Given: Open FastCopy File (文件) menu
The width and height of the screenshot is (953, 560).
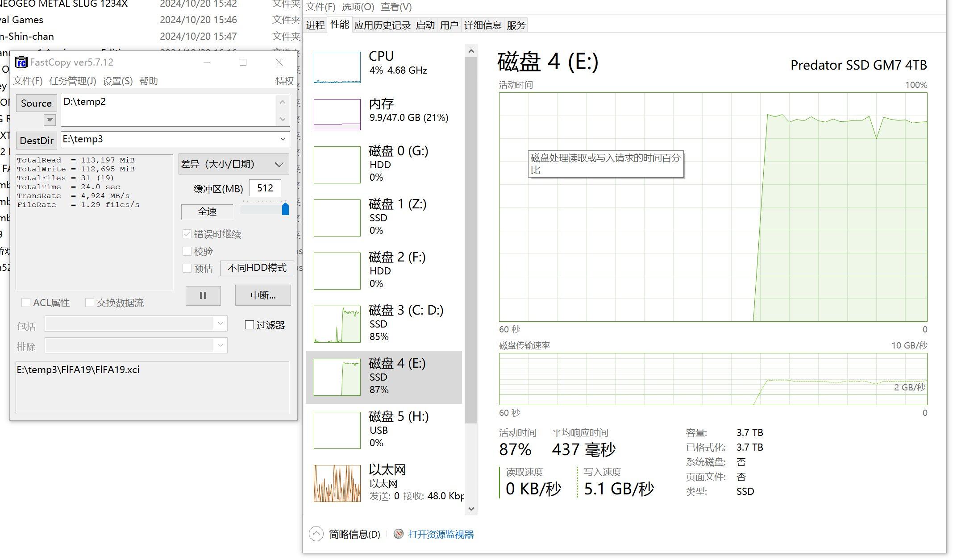Looking at the screenshot, I should coord(28,81).
